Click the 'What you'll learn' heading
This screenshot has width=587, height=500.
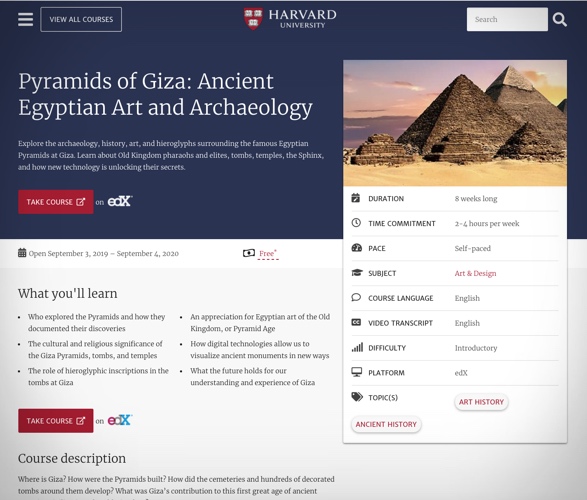point(67,293)
